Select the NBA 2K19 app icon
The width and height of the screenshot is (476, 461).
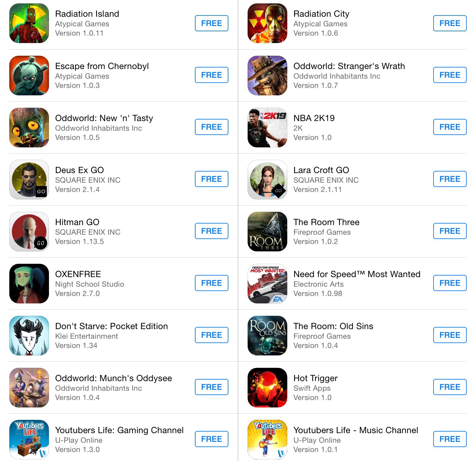[x=267, y=127]
